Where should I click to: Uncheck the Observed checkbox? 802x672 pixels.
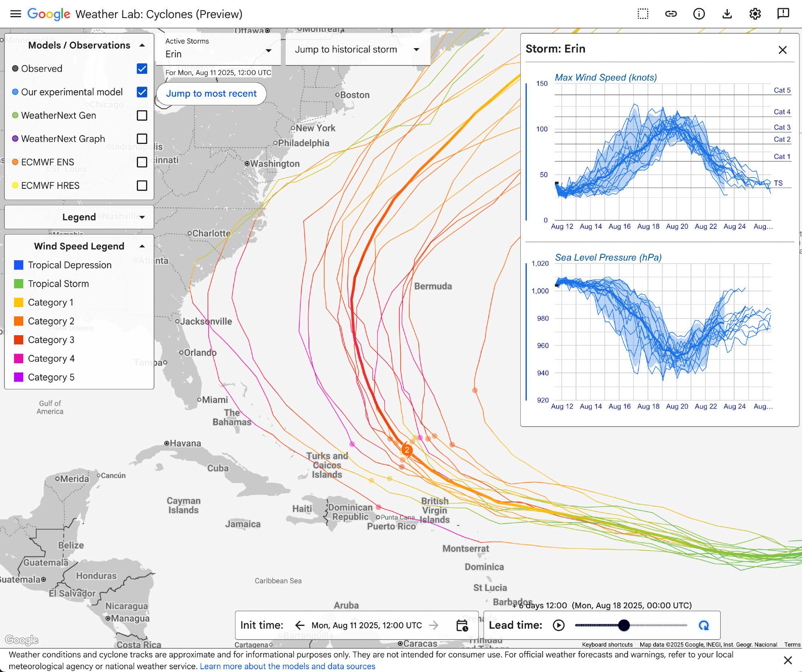[x=142, y=69]
